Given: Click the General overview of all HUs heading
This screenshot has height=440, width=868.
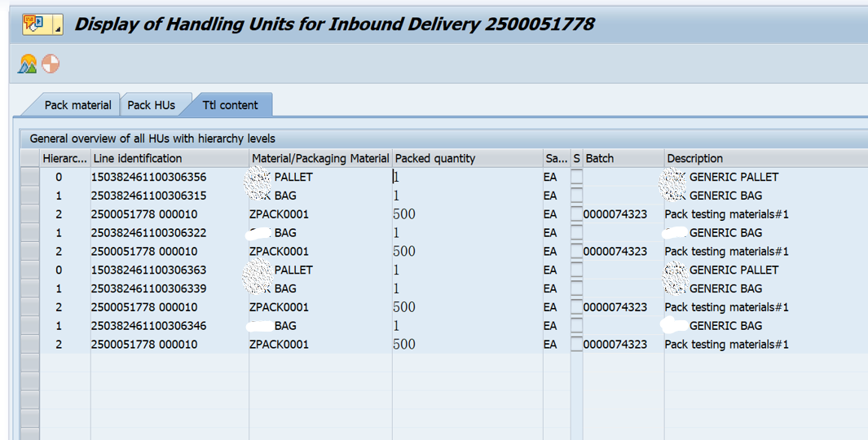Looking at the screenshot, I should 152,139.
